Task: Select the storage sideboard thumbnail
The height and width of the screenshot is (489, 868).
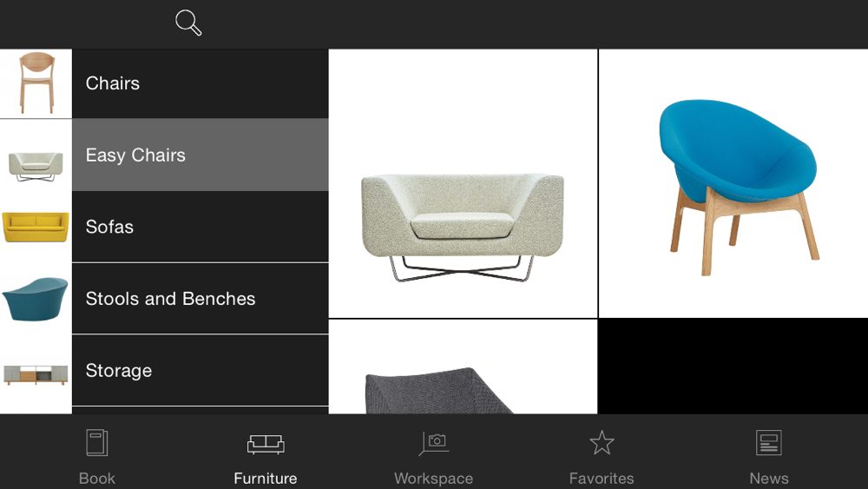Action: 36,371
